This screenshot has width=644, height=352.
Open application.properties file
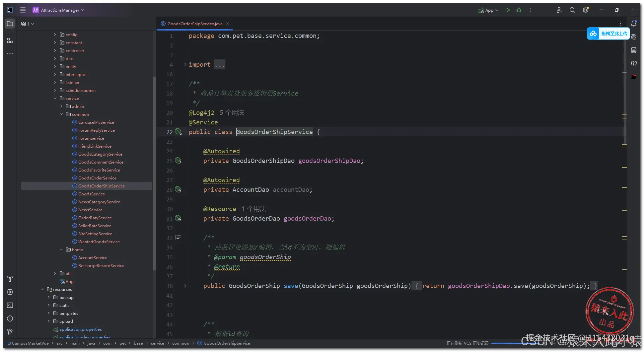[80, 329]
